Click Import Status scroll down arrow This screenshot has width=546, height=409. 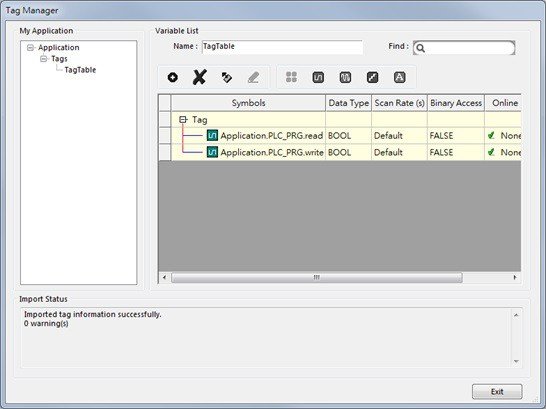point(516,361)
